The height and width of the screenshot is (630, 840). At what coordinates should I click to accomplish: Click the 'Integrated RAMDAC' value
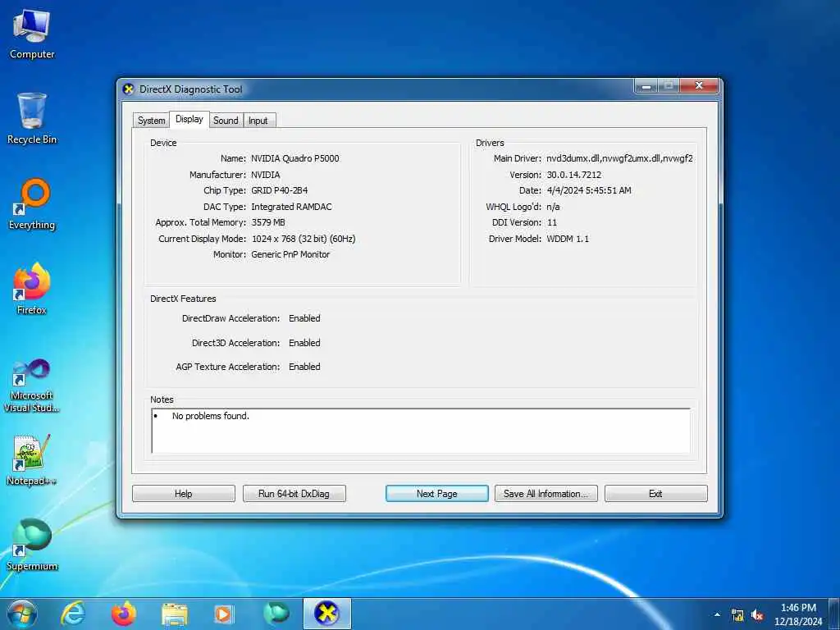291,206
